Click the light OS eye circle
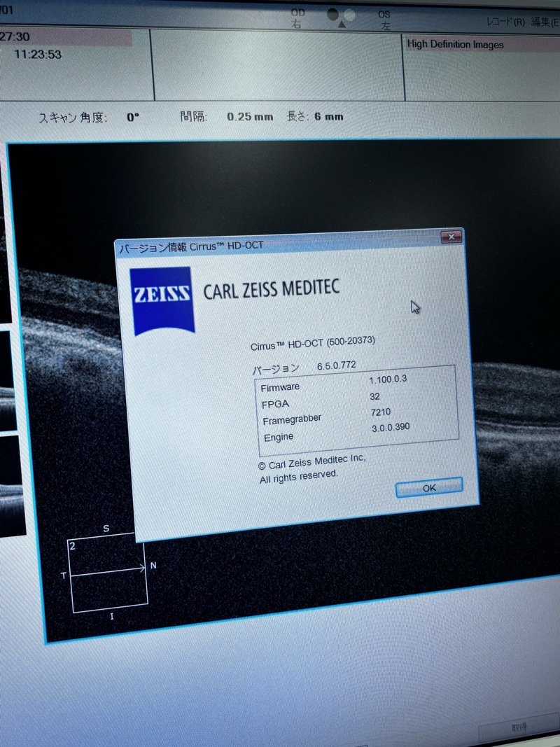Viewport: 560px width, 747px height. click(349, 14)
